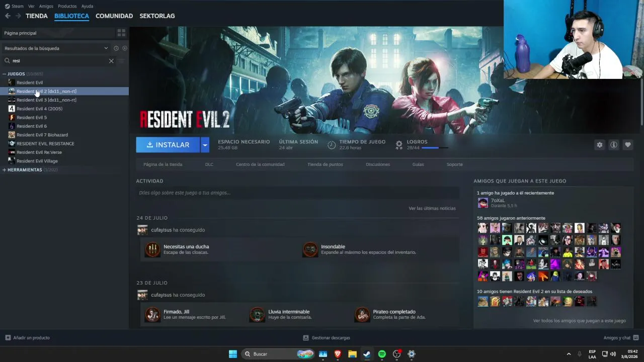
Task: Click the Steam taskbar icon
Action: coord(367,354)
